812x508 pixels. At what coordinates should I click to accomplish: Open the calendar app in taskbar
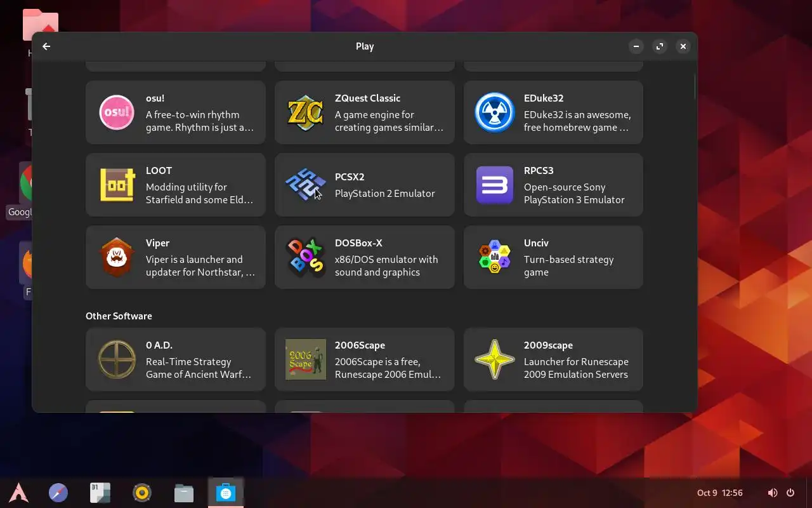tap(100, 493)
